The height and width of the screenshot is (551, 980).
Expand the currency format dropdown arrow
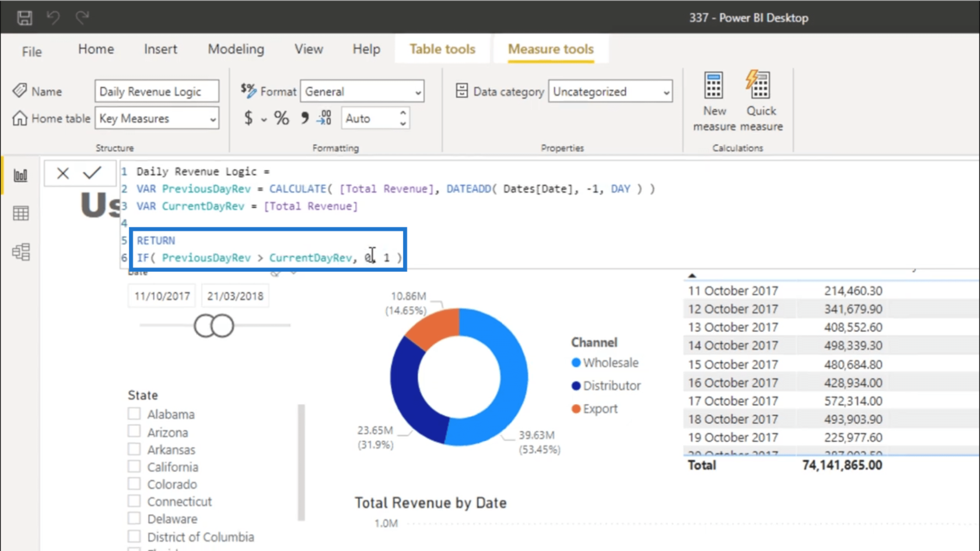pyautogui.click(x=264, y=120)
